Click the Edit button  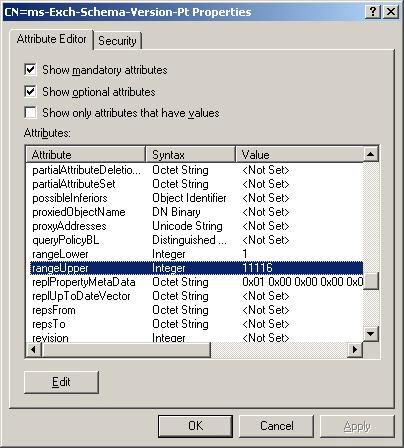coord(61,382)
